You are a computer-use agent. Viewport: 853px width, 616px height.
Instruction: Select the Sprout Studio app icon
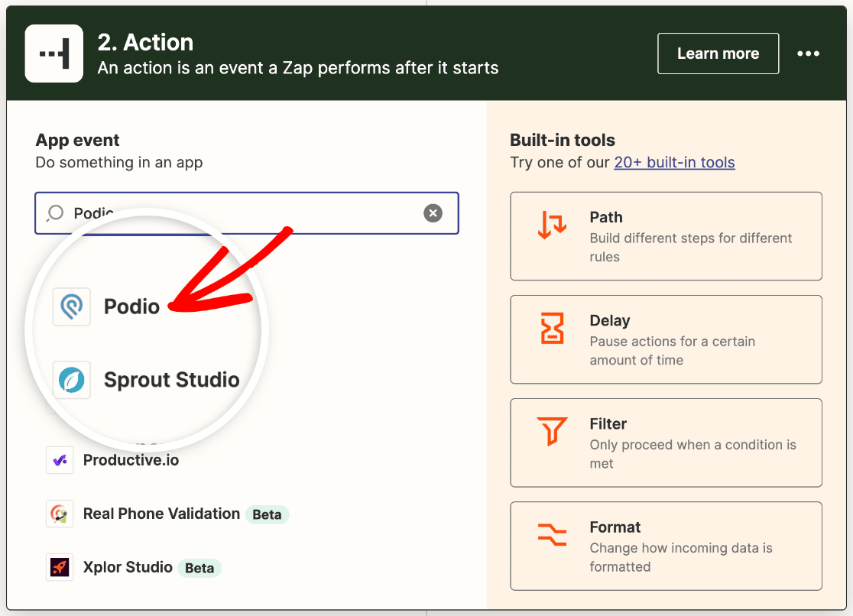71,380
